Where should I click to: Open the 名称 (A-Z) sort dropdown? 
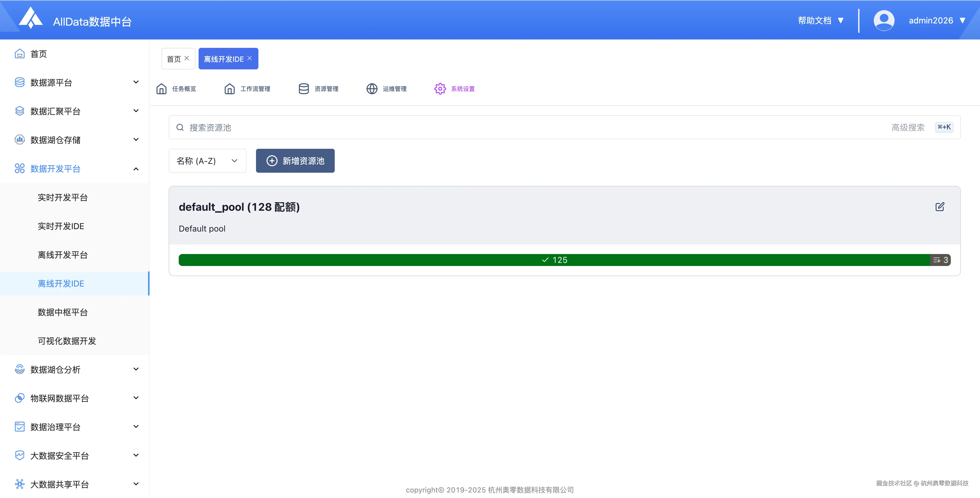[x=207, y=160]
